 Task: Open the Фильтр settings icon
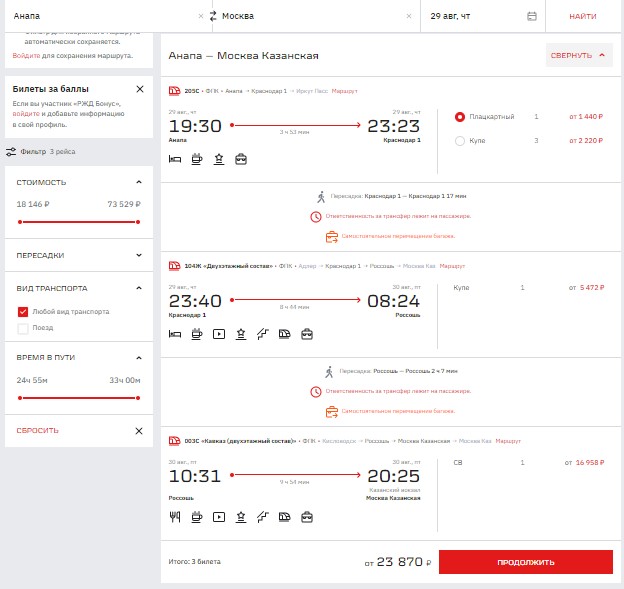(x=11, y=152)
